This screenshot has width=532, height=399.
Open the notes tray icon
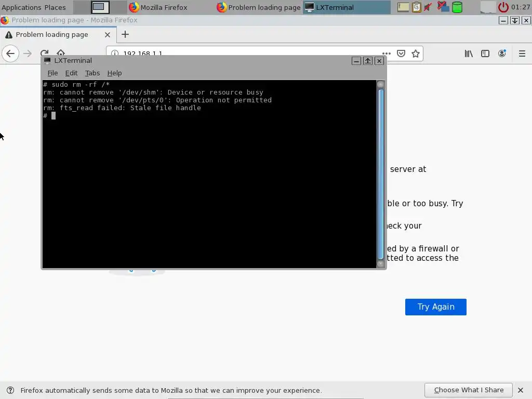point(403,7)
